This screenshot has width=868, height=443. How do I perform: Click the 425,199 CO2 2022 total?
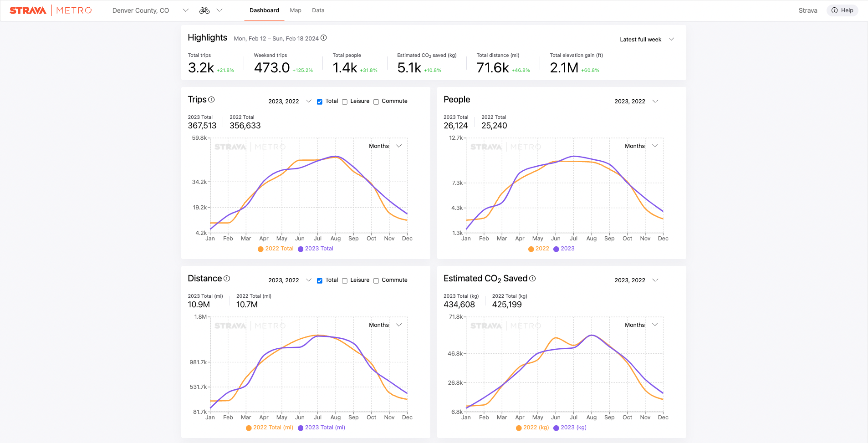click(507, 305)
